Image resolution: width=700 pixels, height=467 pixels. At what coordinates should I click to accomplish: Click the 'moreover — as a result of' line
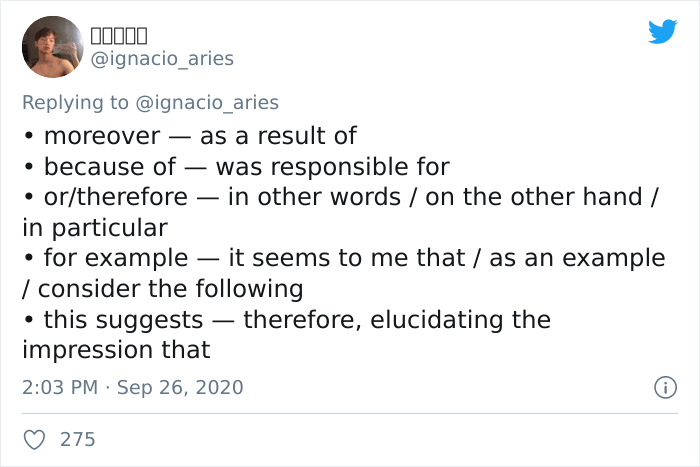200,135
